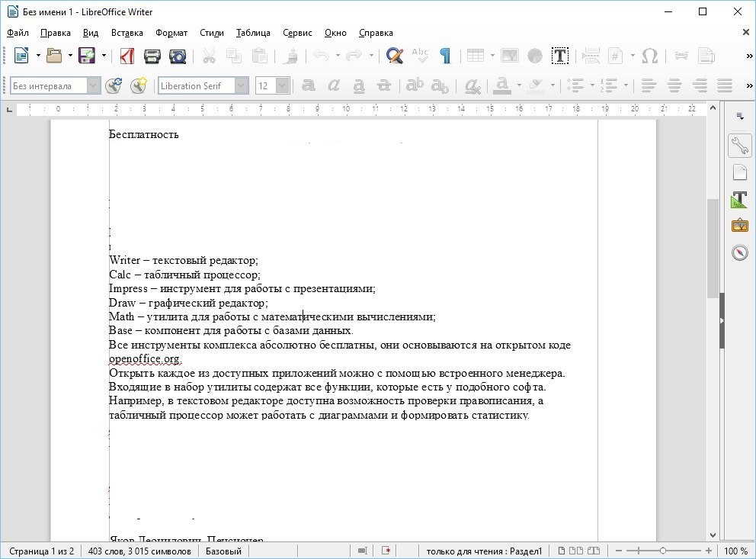The width and height of the screenshot is (756, 559).
Task: Toggle formatting marks pilcrow button
Action: [445, 56]
